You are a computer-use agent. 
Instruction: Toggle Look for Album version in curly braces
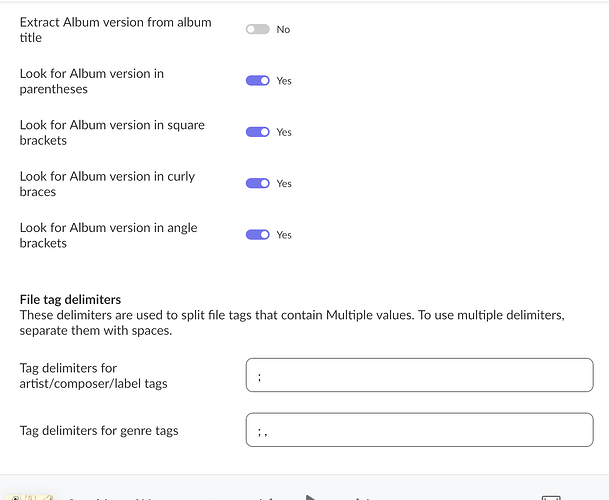258,183
